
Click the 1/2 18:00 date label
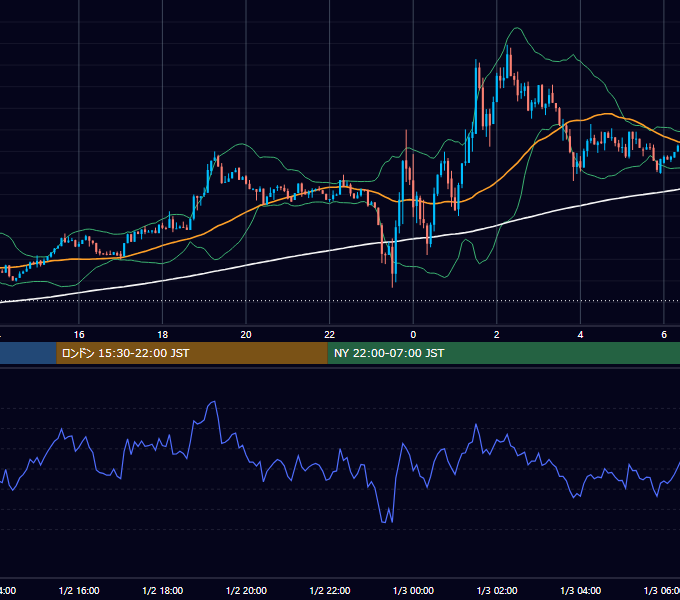pyautogui.click(x=163, y=590)
